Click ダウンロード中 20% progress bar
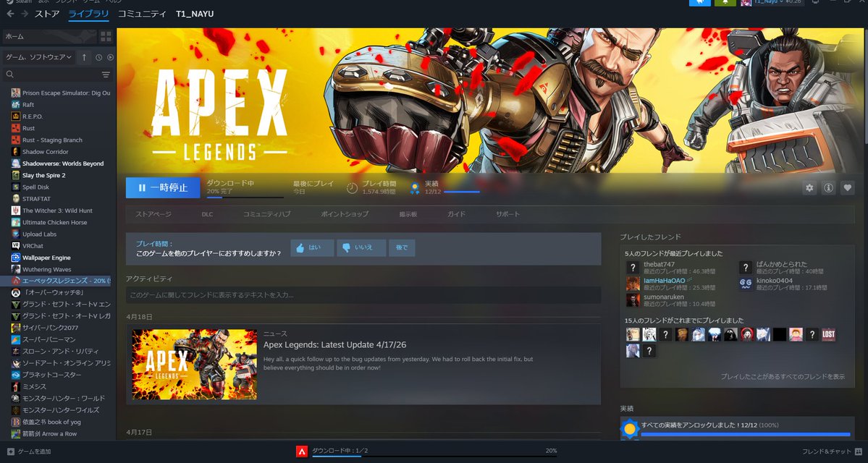This screenshot has height=463, width=868. (x=245, y=197)
